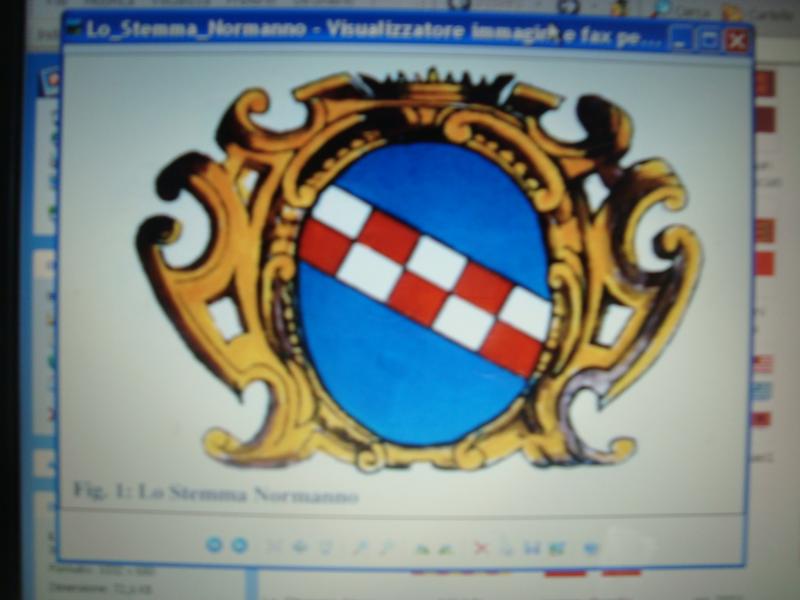Click the caption "Fig. 1: Lo Stemma Normanno"
The image size is (800, 600).
(x=215, y=493)
